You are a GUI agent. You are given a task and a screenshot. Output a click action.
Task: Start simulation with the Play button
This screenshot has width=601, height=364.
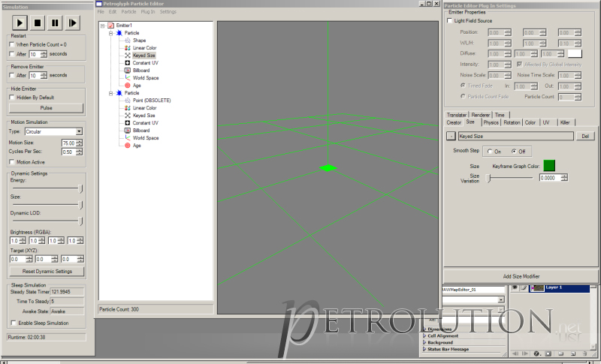click(x=20, y=23)
